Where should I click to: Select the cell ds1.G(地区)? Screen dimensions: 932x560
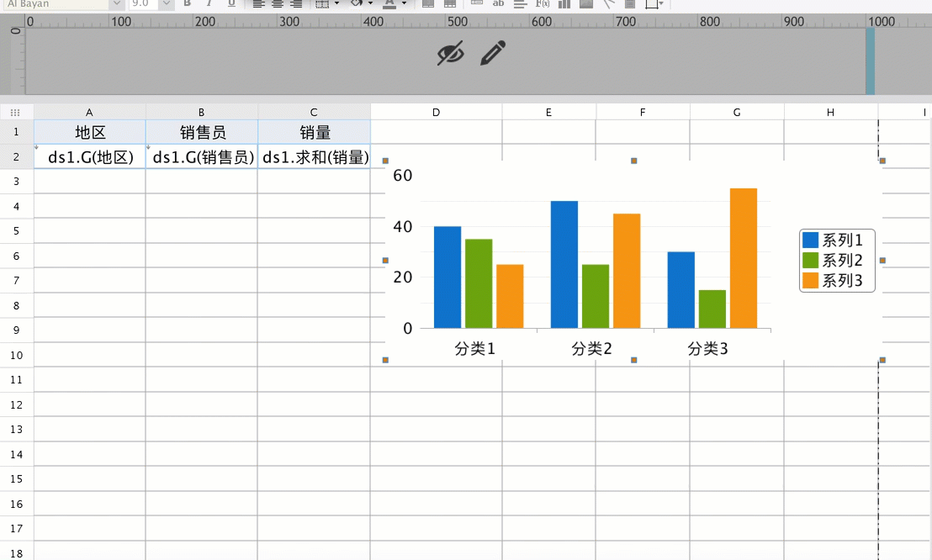[90, 157]
